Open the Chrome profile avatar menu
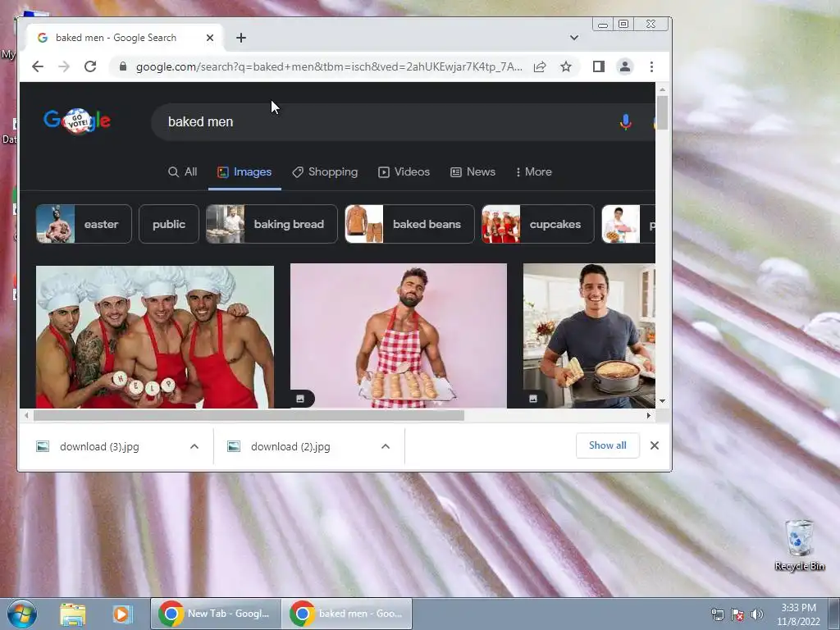Image resolution: width=840 pixels, height=630 pixels. tap(624, 66)
